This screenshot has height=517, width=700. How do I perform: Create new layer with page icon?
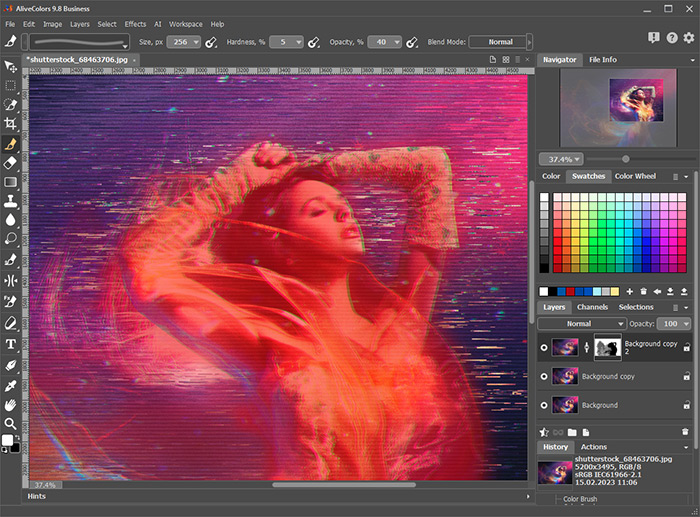click(586, 432)
